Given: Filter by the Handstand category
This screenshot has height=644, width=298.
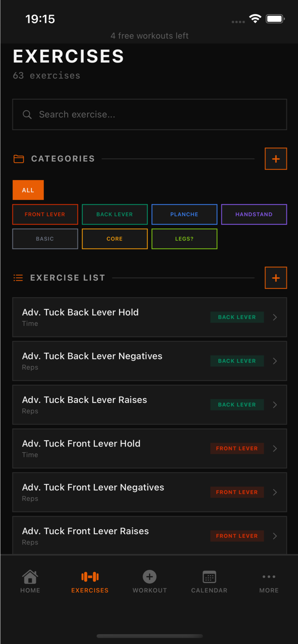Looking at the screenshot, I should (x=254, y=215).
